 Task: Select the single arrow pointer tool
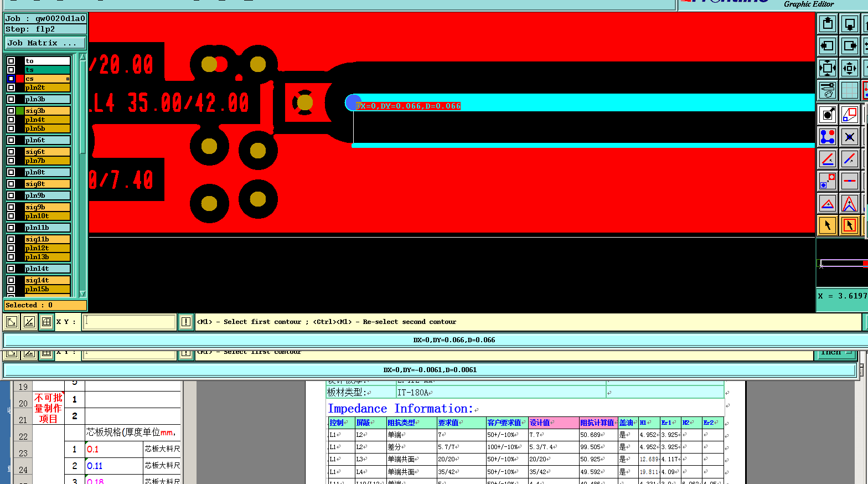click(828, 225)
